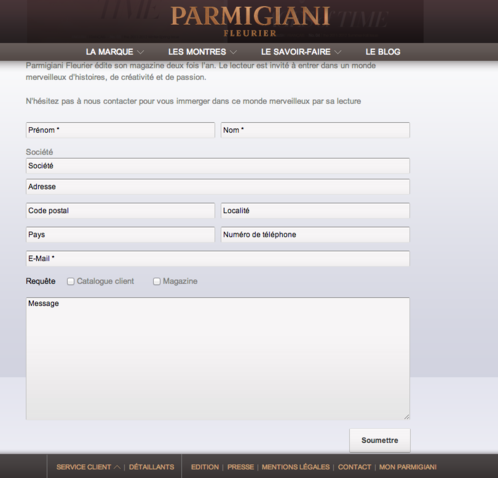Grab the Message textarea resize handle
Image resolution: width=498 pixels, height=478 pixels.
click(x=407, y=416)
